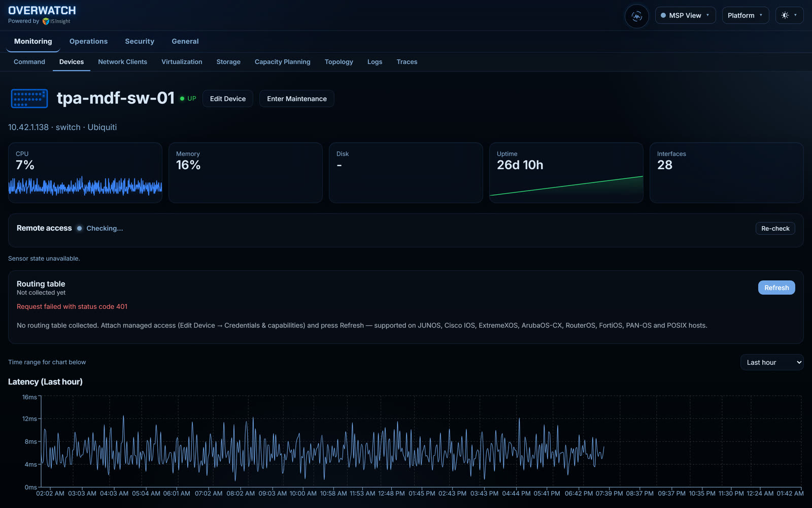Image resolution: width=812 pixels, height=508 pixels.
Task: Open the Command sub-tab
Action: point(29,62)
